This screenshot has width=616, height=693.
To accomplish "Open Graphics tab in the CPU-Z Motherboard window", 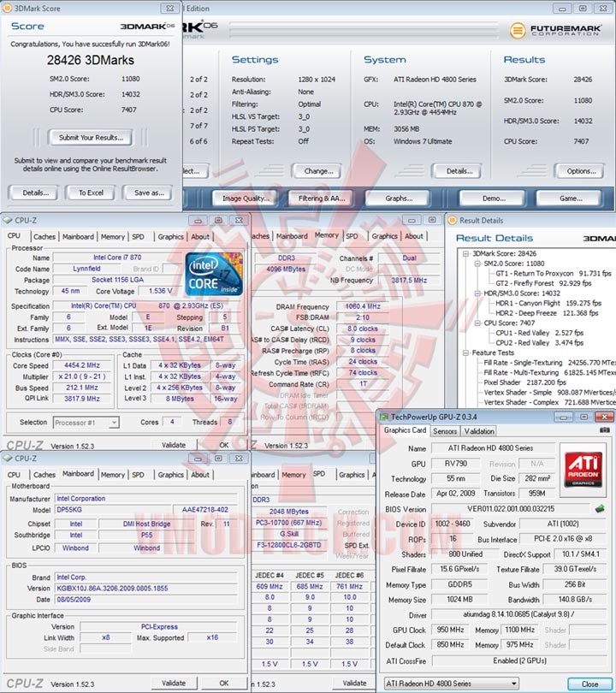I will (170, 475).
